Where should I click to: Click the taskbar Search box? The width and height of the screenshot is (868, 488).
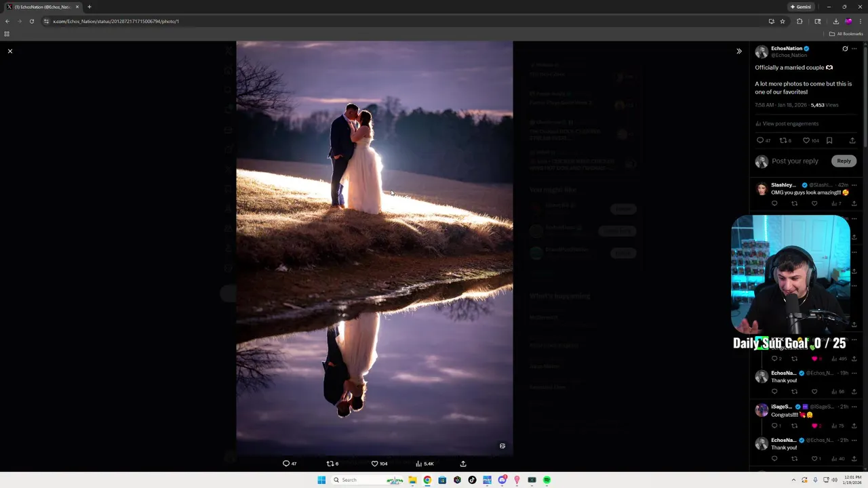pos(368,480)
